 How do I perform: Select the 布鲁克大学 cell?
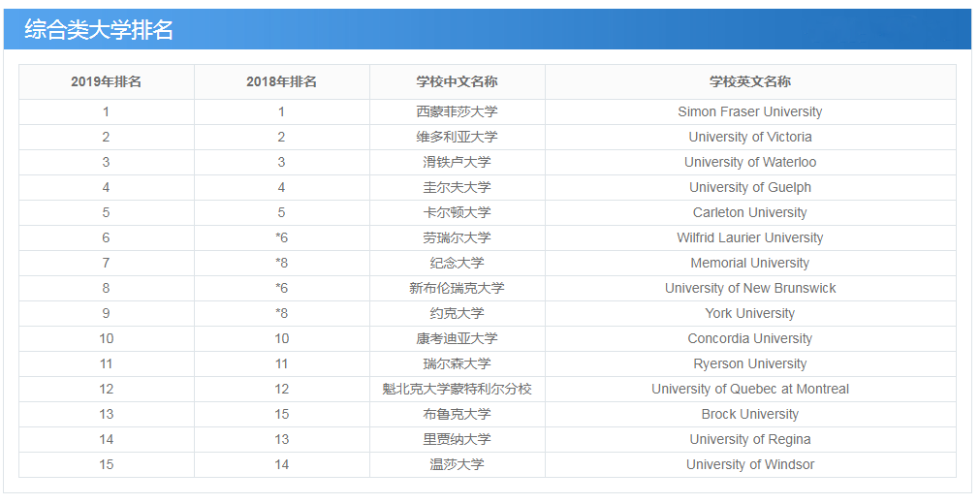click(x=457, y=415)
